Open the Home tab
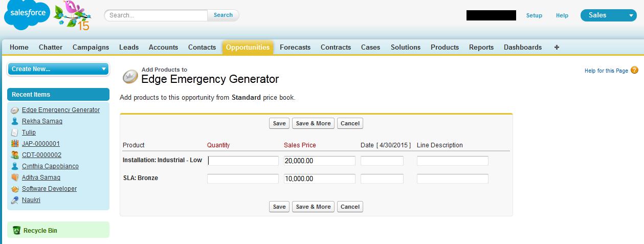This screenshot has height=244, width=644. (x=19, y=47)
